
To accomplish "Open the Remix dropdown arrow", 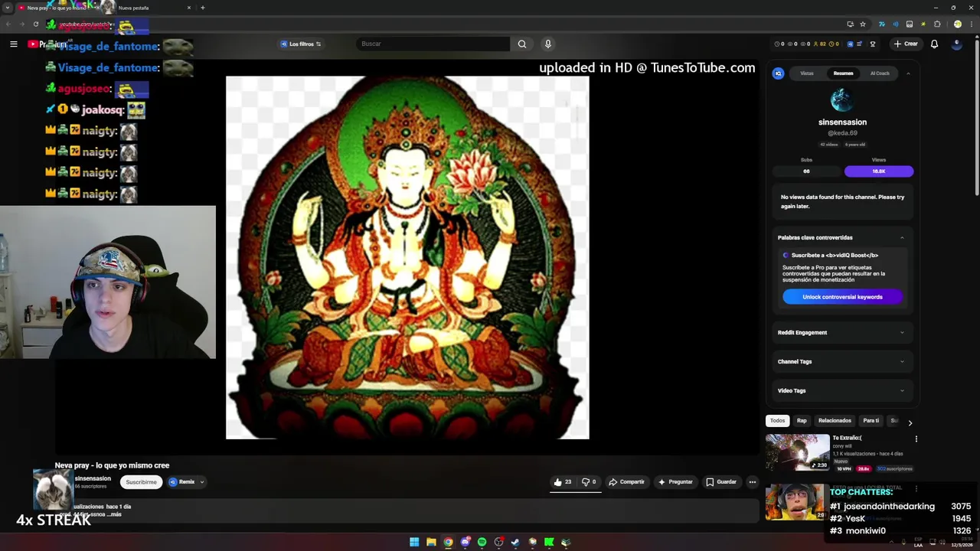I will coord(201,482).
